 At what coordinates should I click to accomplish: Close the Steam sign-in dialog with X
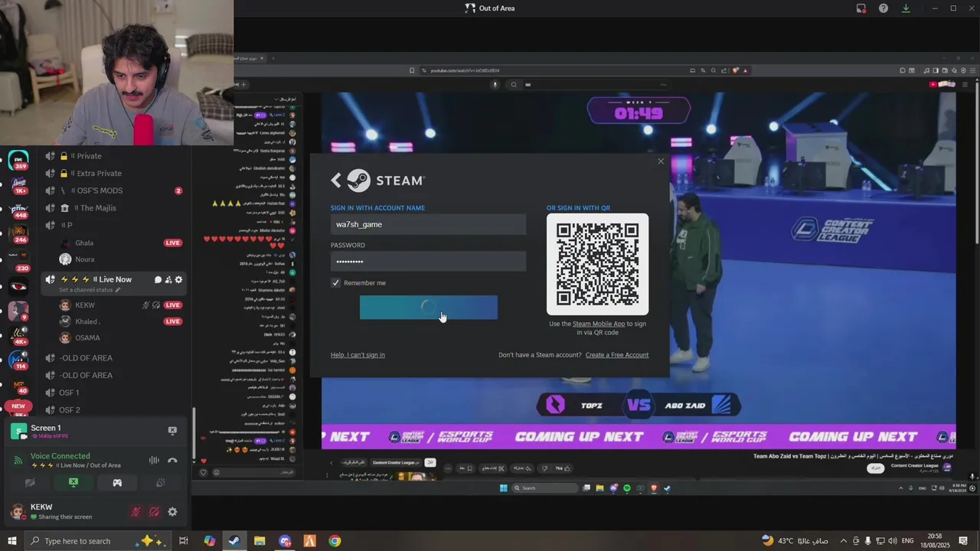point(661,161)
